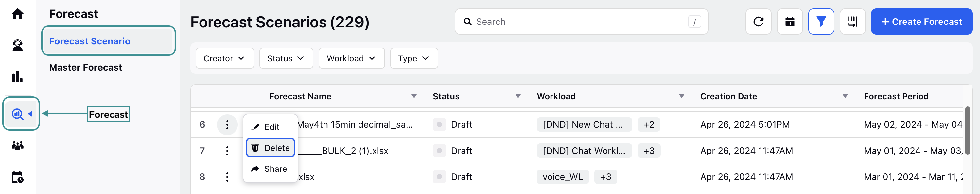Expand the Status filter dropdown
Viewport: 980px width, 194px height.
click(286, 58)
